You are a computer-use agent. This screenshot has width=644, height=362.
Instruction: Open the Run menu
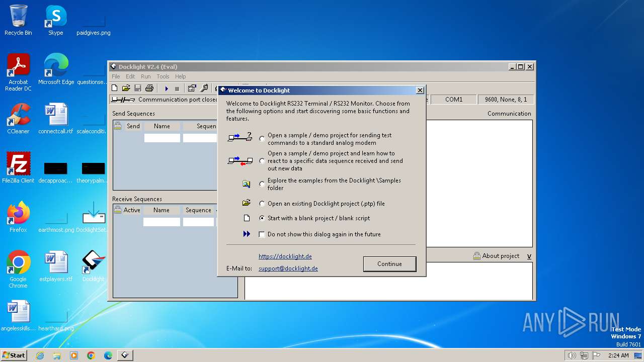(x=145, y=76)
